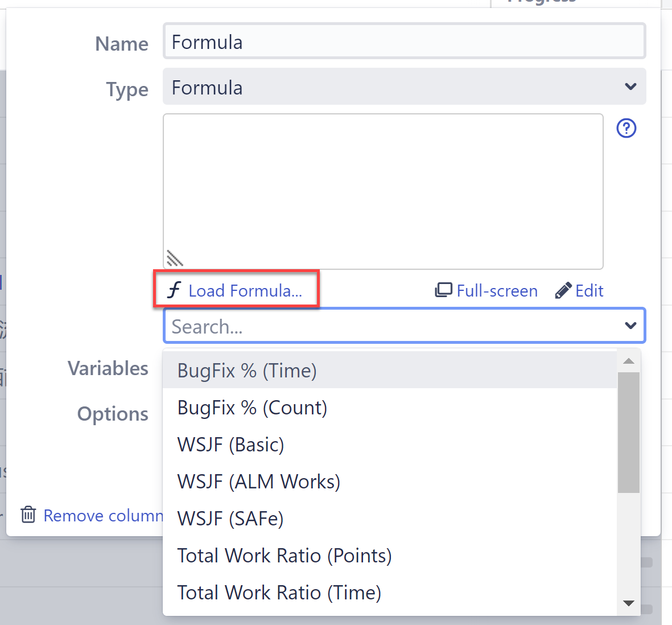Click the resize grip in the formula box
Image resolution: width=672 pixels, height=625 pixels.
click(175, 258)
